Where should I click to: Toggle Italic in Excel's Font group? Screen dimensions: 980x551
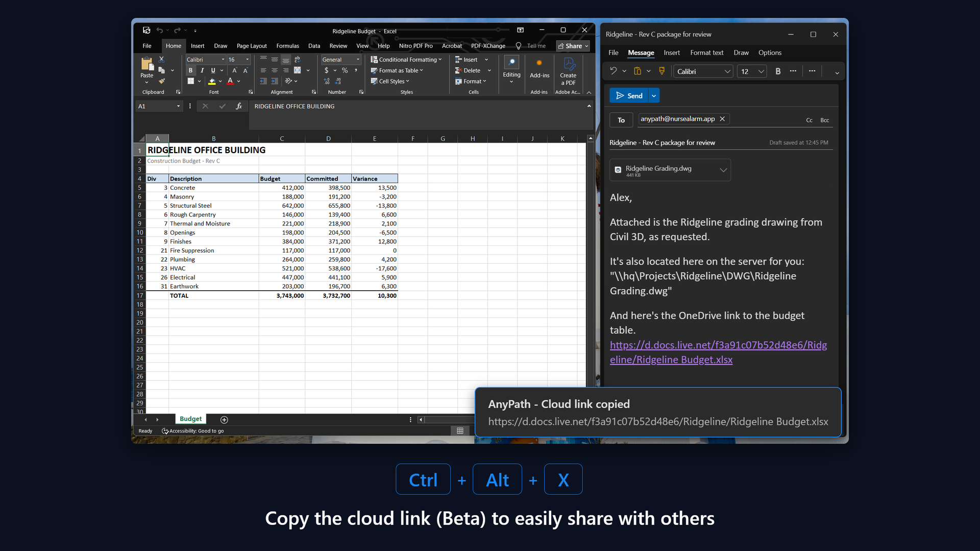coord(202,70)
